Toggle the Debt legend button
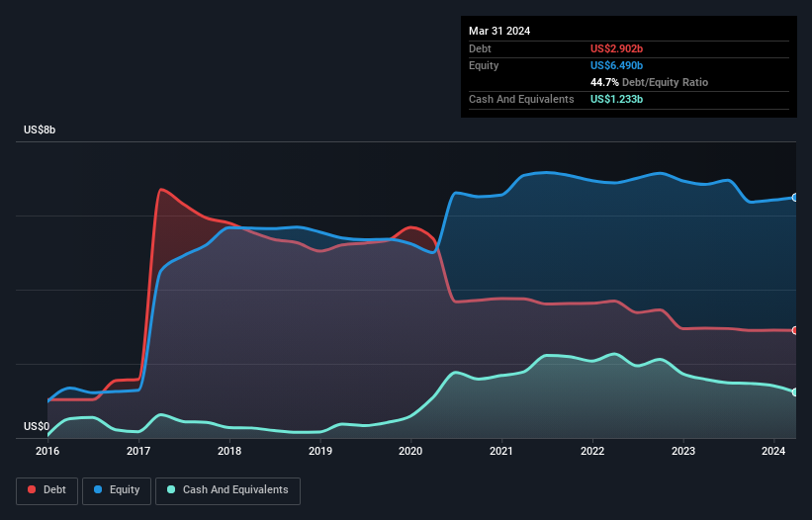This screenshot has height=520, width=812. coord(47,491)
